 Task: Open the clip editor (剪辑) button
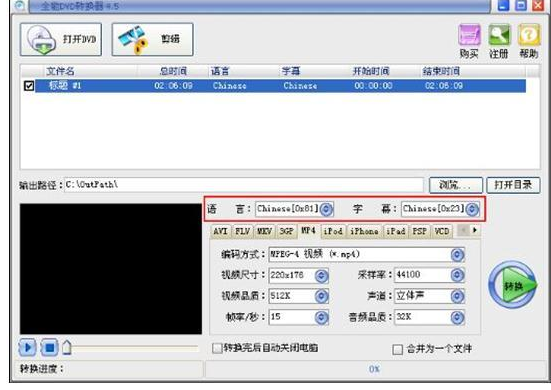tap(153, 39)
